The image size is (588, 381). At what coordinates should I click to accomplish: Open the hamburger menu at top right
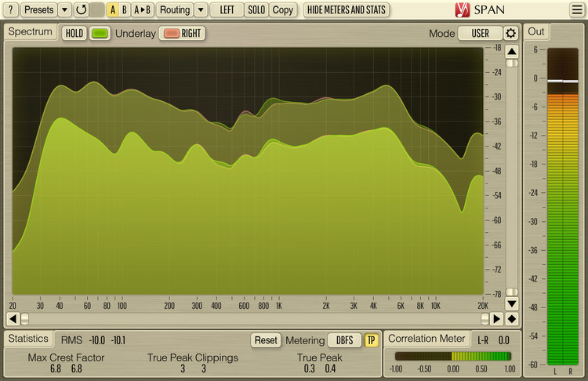pos(577,10)
